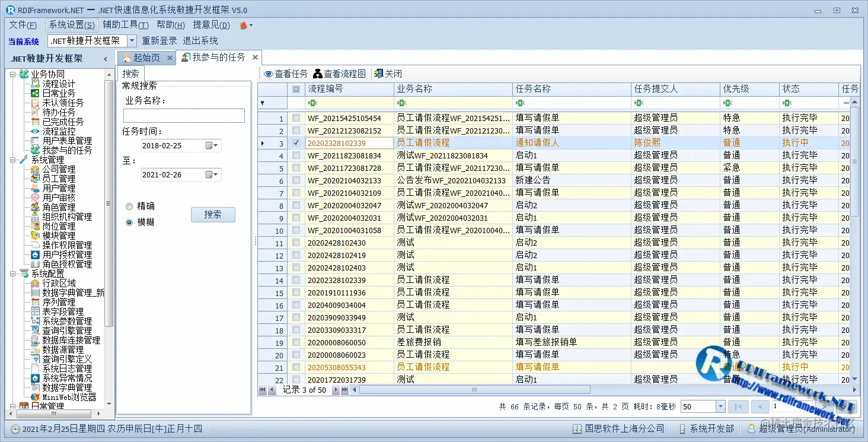
Task: Open the 文件(F) menu
Action: click(23, 25)
